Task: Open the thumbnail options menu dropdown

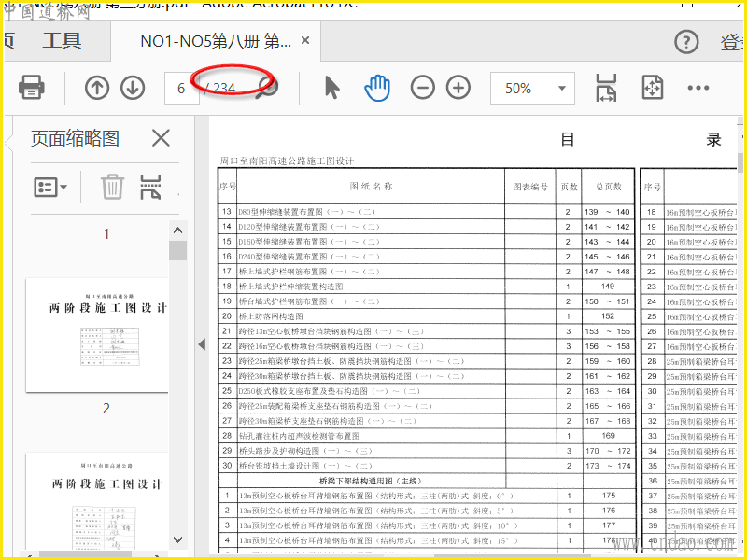Action: (x=50, y=188)
